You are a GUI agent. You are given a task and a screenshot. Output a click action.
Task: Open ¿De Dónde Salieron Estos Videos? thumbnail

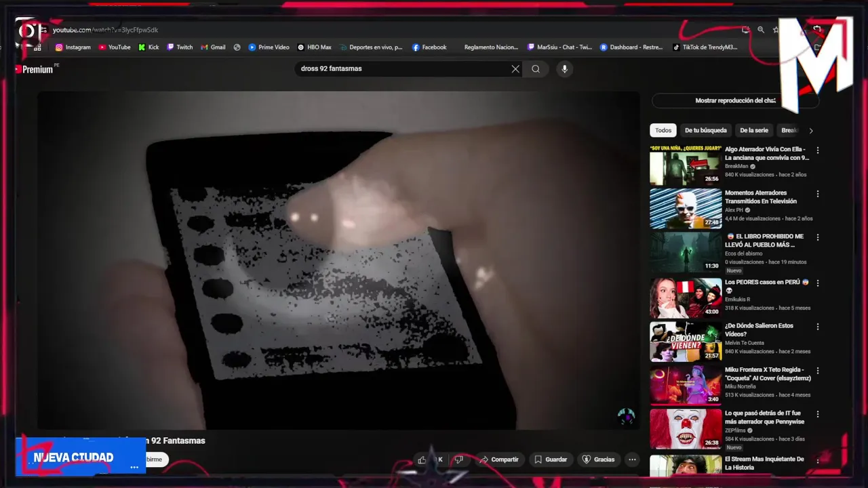point(686,342)
